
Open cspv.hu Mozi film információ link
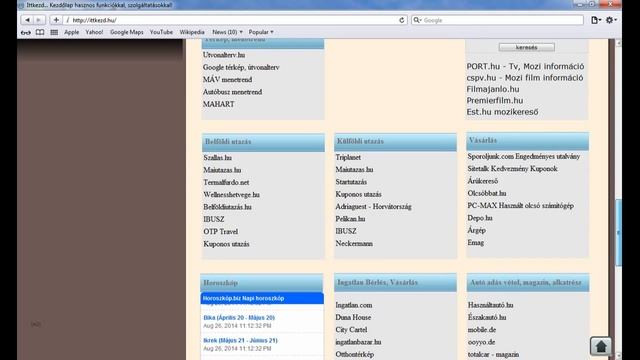[x=525, y=78]
